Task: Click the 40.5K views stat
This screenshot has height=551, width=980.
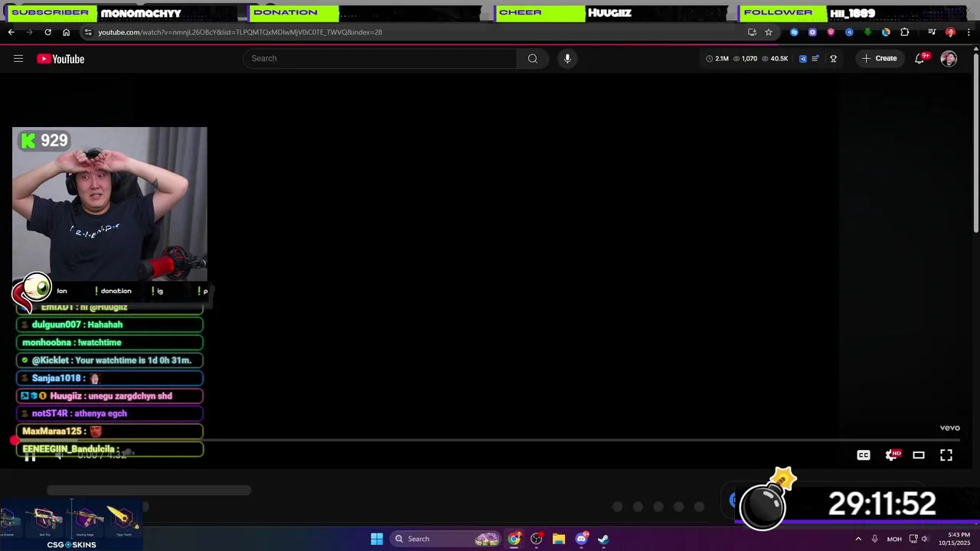Action: tap(775, 58)
